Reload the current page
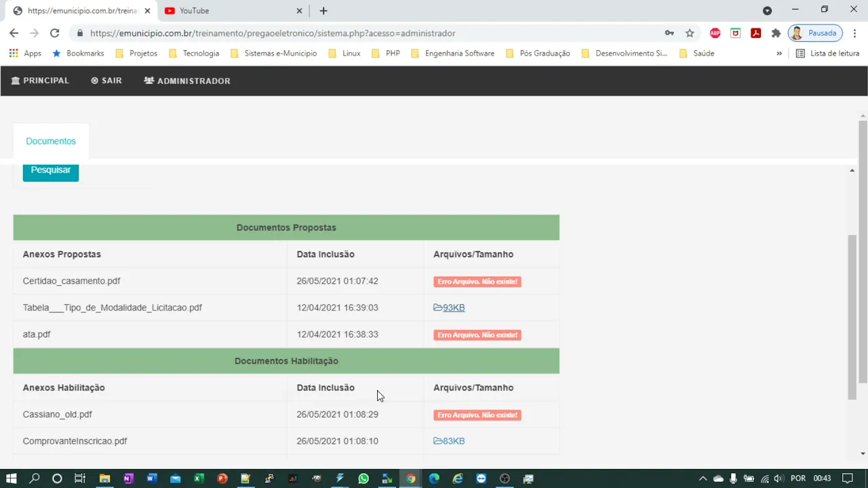The width and height of the screenshot is (868, 488). click(x=55, y=33)
